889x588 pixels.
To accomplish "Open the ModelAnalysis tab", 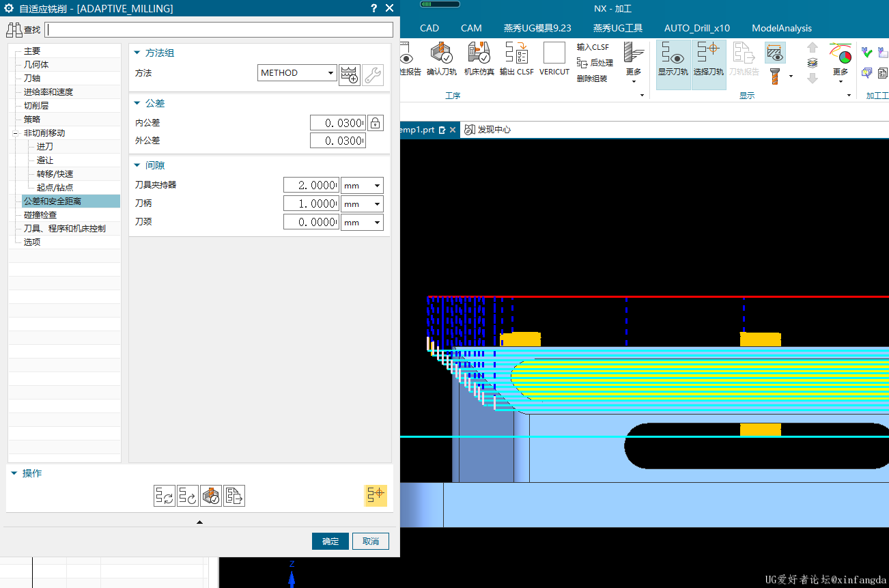I will click(782, 28).
